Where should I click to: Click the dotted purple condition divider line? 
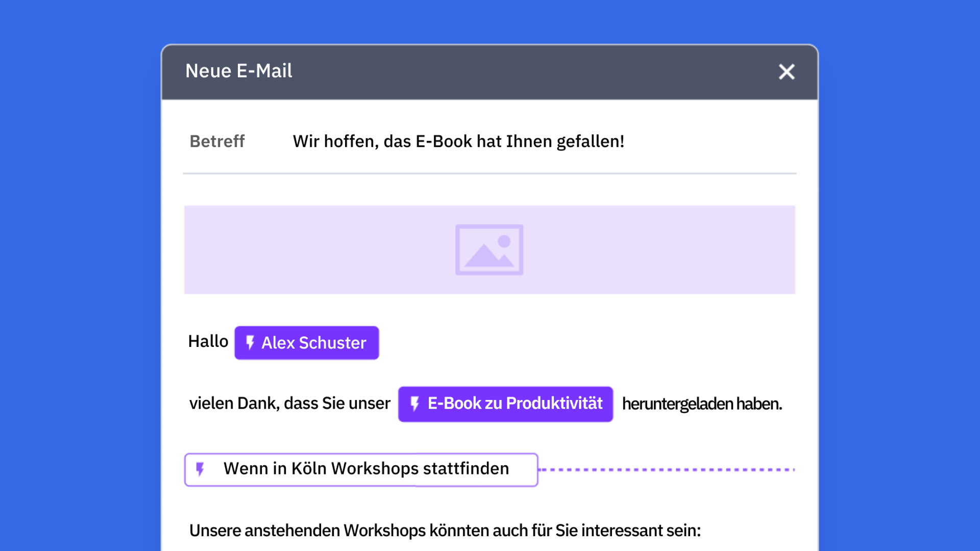[x=666, y=469]
